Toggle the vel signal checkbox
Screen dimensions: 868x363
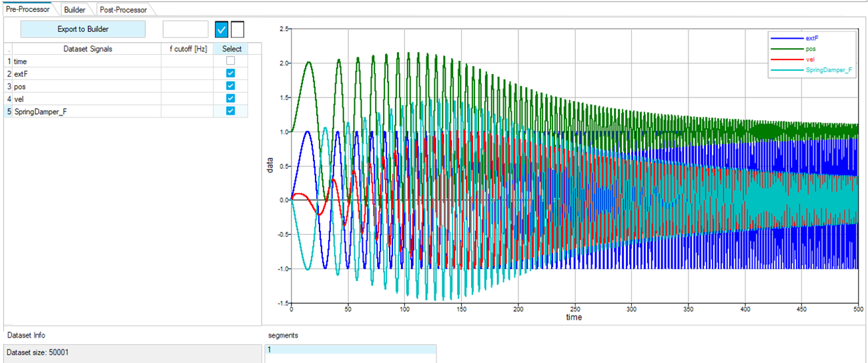click(x=230, y=99)
